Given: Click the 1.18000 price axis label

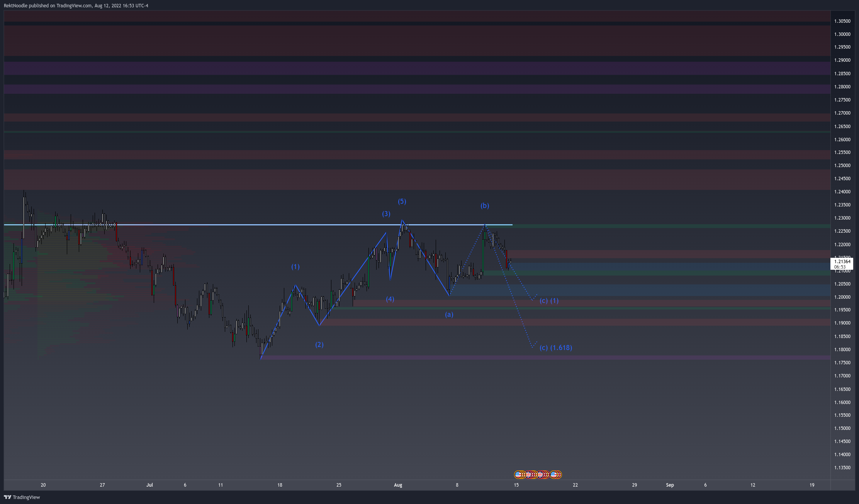Looking at the screenshot, I should (842, 350).
